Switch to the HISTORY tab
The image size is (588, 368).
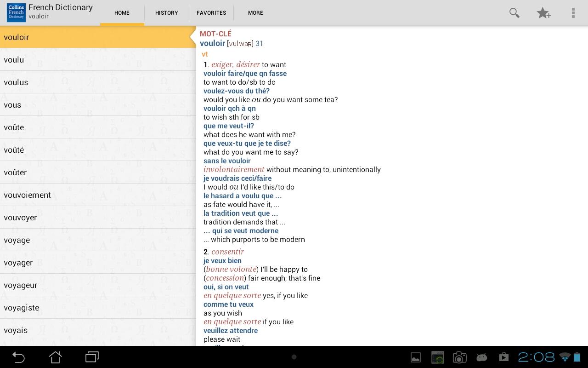(x=166, y=13)
